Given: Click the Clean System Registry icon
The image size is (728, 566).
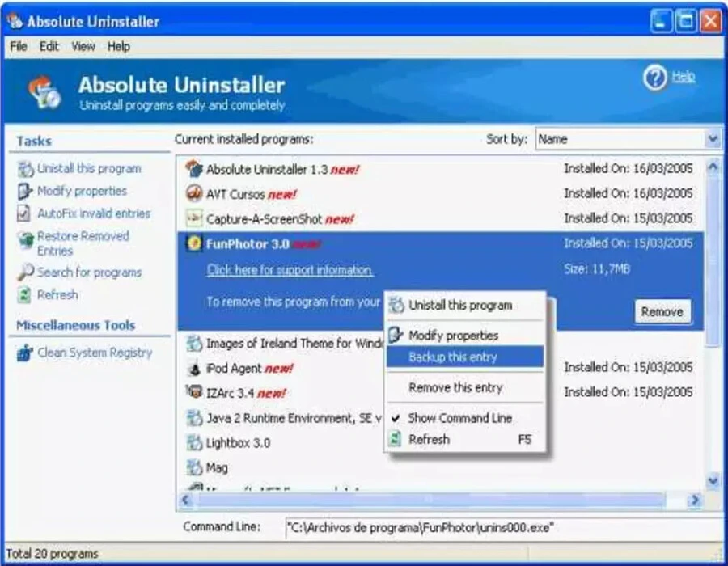Looking at the screenshot, I should pos(25,353).
